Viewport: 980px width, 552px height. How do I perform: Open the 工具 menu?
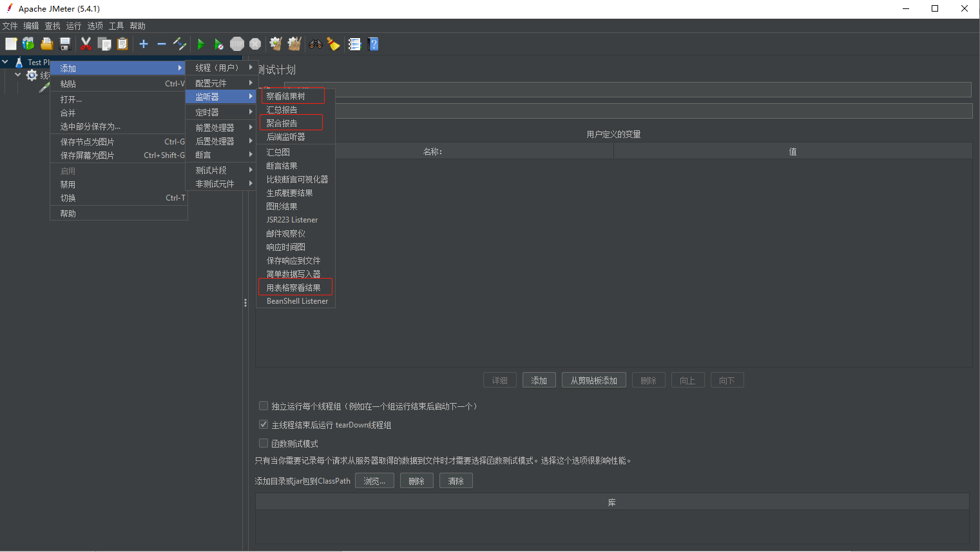tap(116, 26)
